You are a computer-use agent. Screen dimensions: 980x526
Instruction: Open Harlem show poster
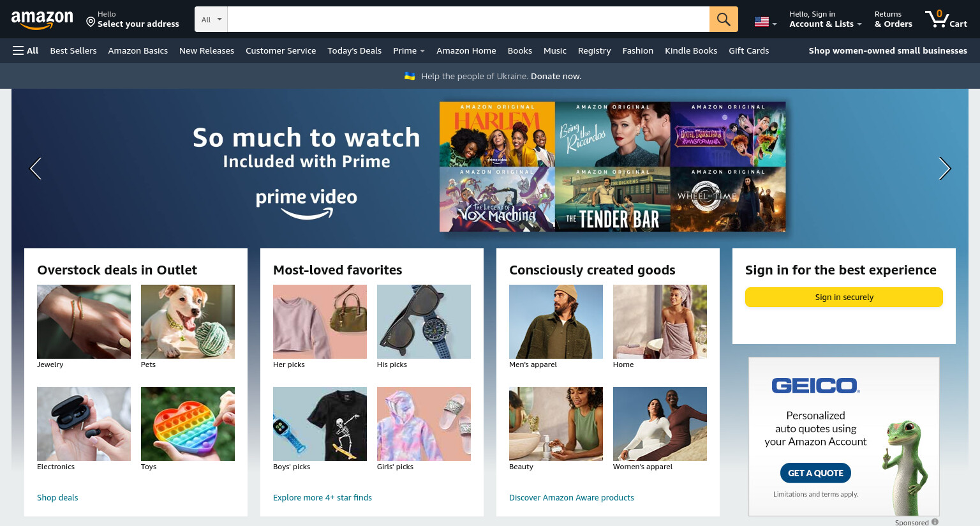pyautogui.click(x=497, y=134)
